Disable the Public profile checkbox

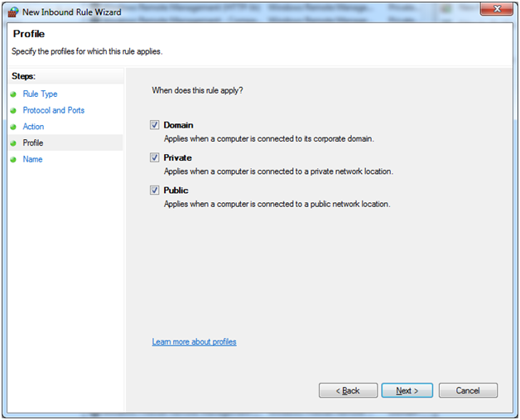(155, 190)
